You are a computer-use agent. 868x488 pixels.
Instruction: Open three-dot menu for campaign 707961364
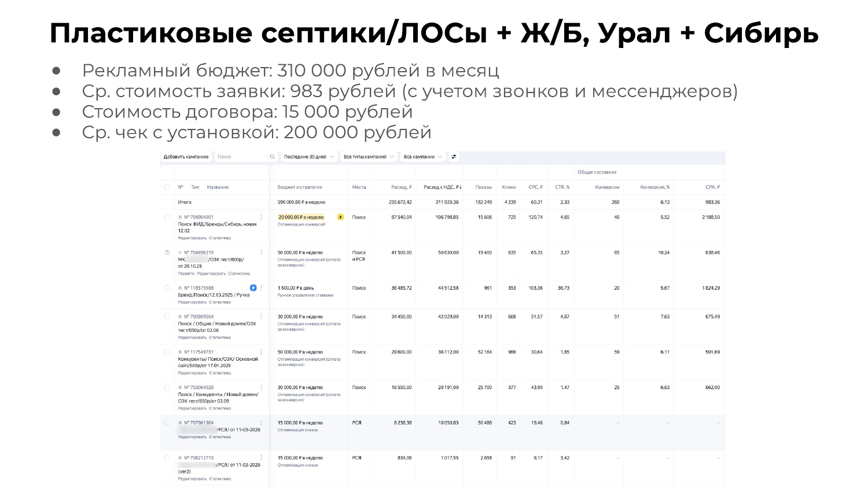(x=262, y=423)
